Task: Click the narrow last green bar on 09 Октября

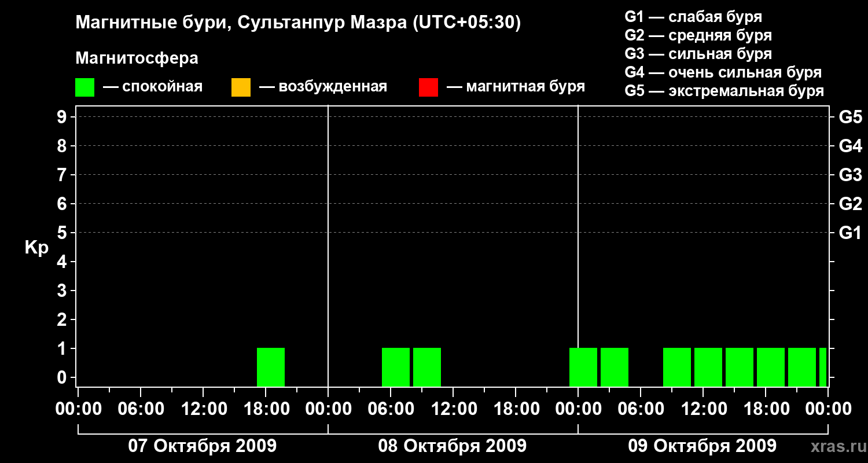Action: tap(822, 367)
